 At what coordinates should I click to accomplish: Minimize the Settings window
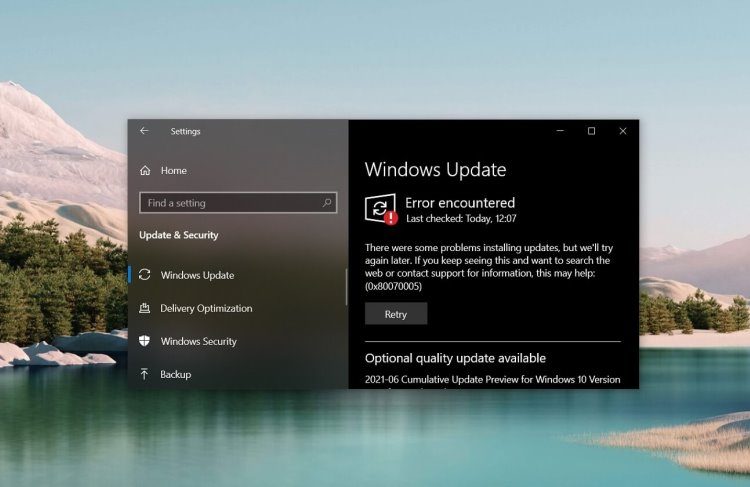coord(560,131)
